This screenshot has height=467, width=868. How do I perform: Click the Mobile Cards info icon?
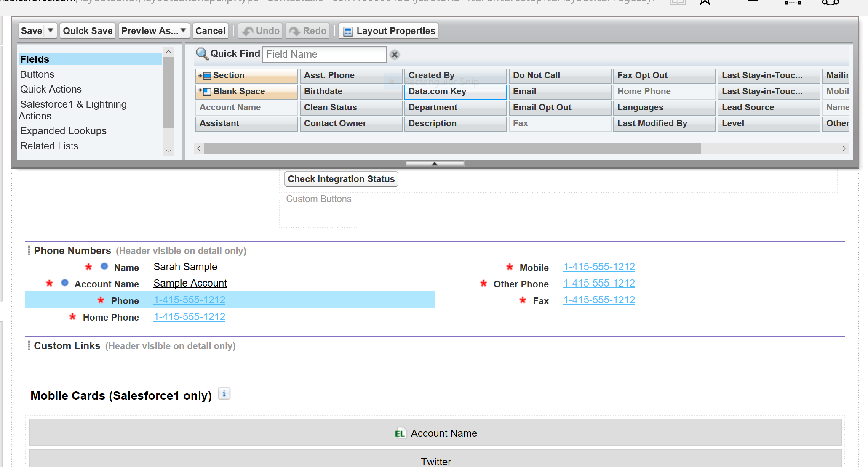click(224, 394)
